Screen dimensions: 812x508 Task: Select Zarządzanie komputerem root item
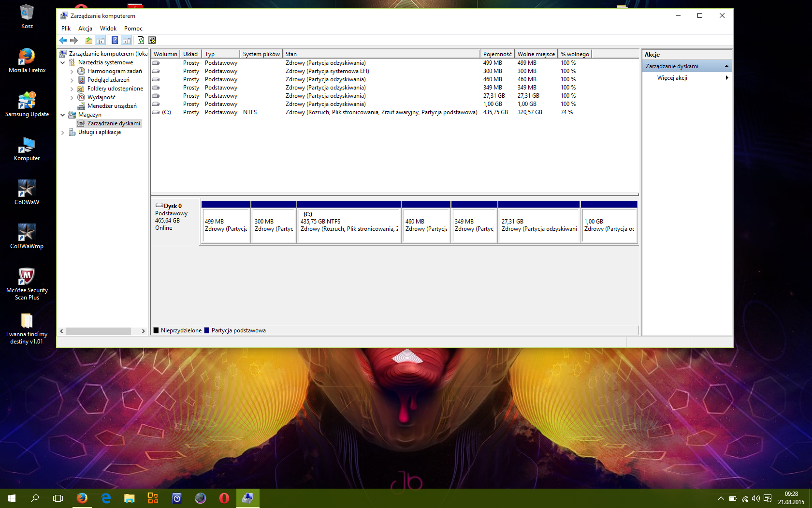pos(103,54)
